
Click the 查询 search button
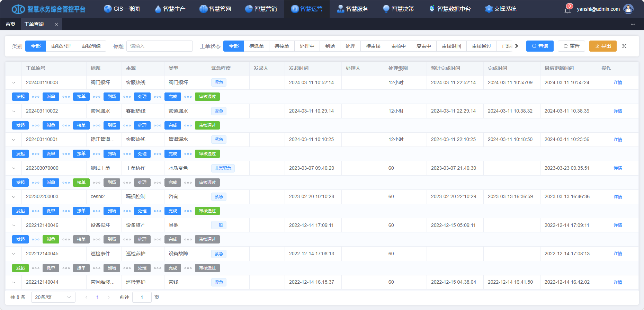tap(540, 46)
